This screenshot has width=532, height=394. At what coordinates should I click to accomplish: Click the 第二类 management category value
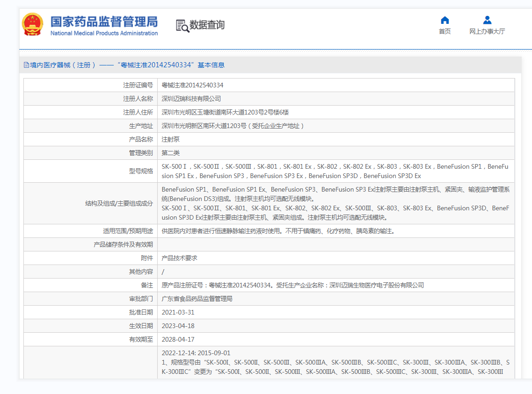coord(170,153)
